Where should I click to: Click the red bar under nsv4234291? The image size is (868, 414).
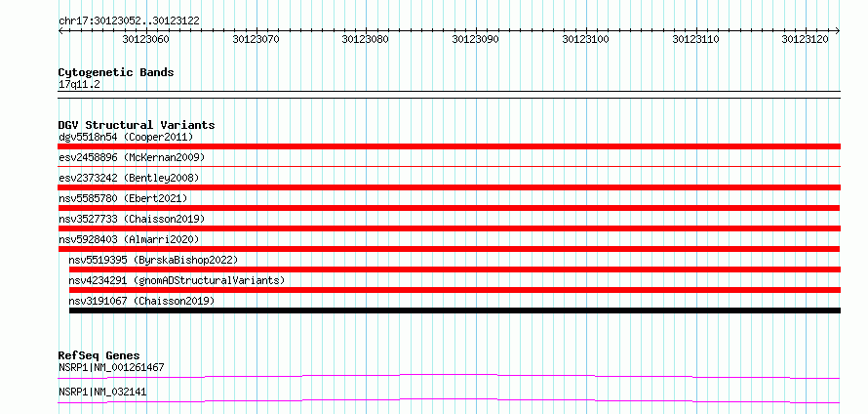point(455,290)
